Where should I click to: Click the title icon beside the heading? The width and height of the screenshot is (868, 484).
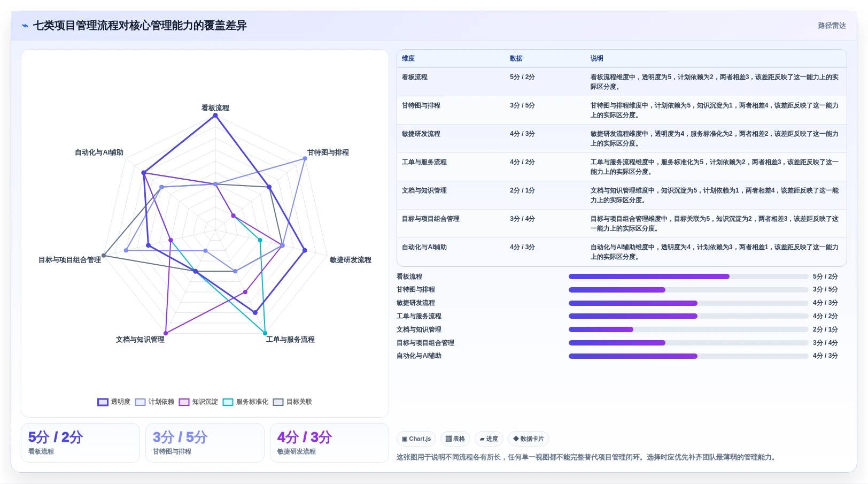click(x=25, y=26)
